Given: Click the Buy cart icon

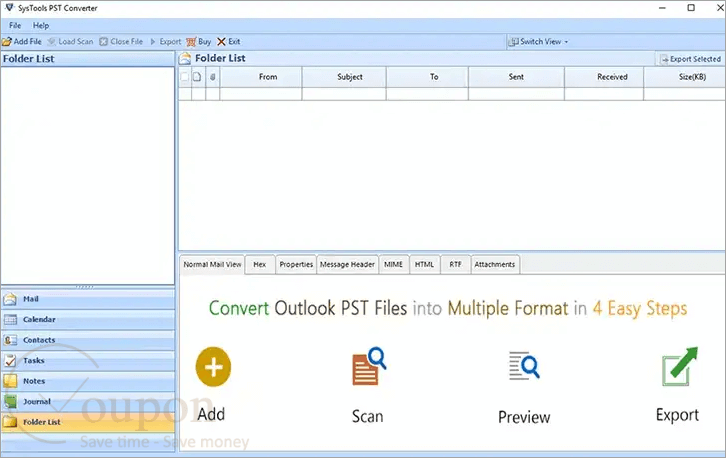Looking at the screenshot, I should pyautogui.click(x=191, y=42).
